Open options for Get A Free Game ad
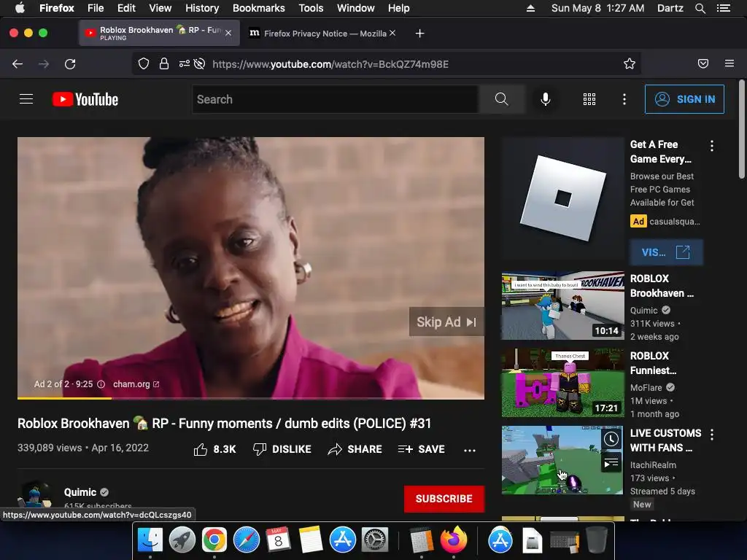 712,146
